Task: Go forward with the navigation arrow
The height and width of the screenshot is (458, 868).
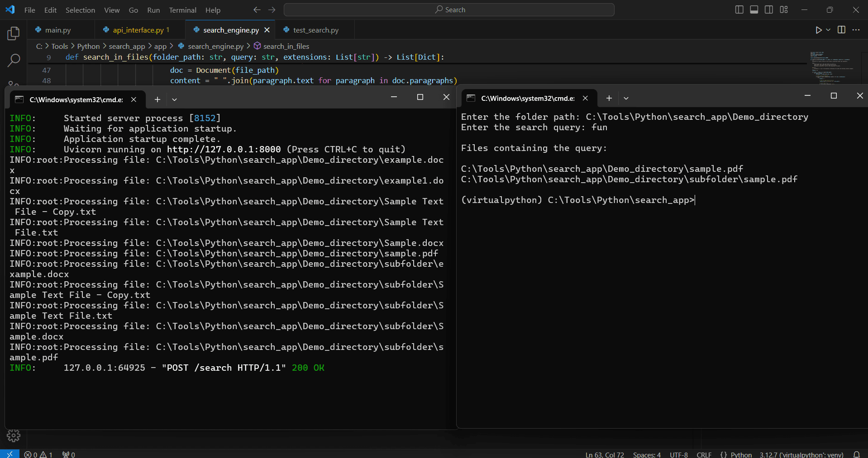Action: pos(272,9)
